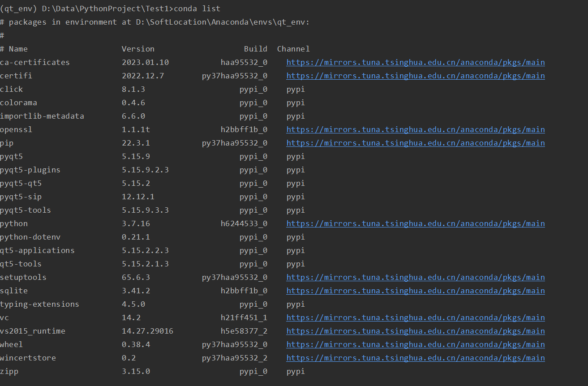
Task: Click the 'typing-extensions' package name
Action: (x=39, y=304)
